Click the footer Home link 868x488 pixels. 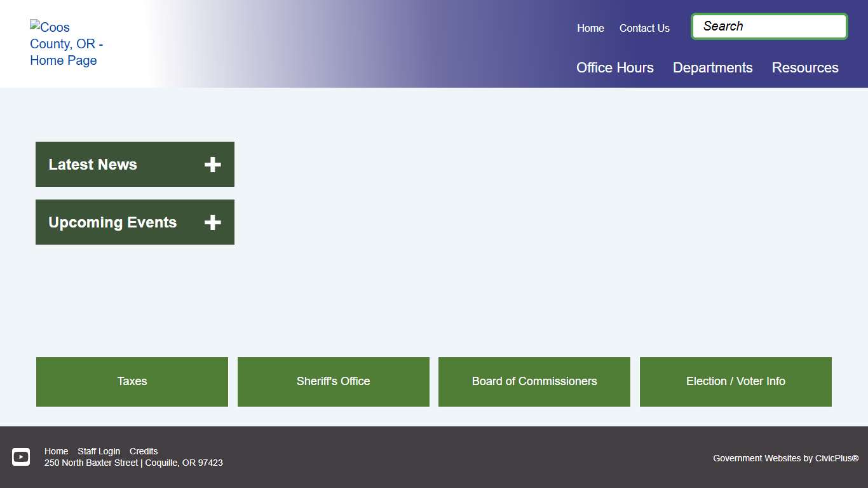(x=56, y=451)
